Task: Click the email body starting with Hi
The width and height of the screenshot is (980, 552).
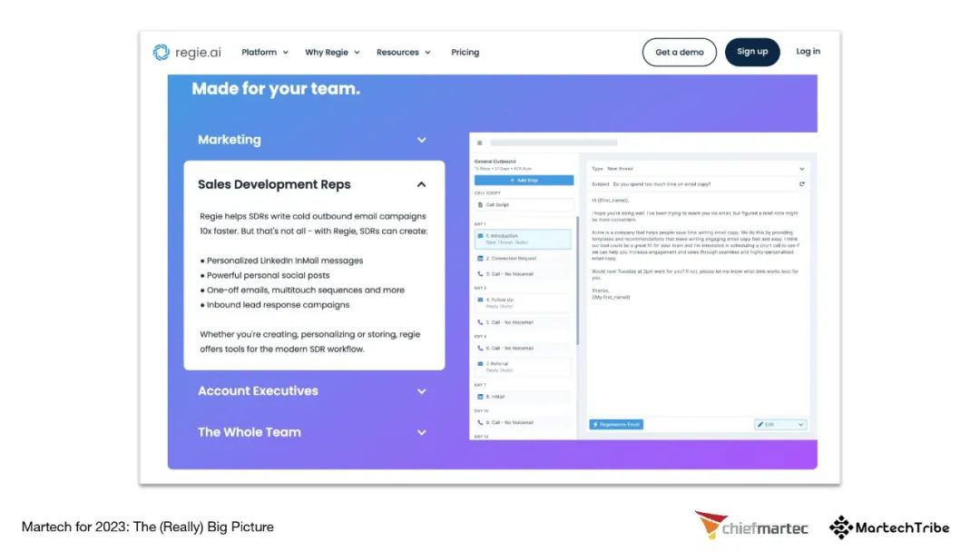Action: tap(696, 249)
